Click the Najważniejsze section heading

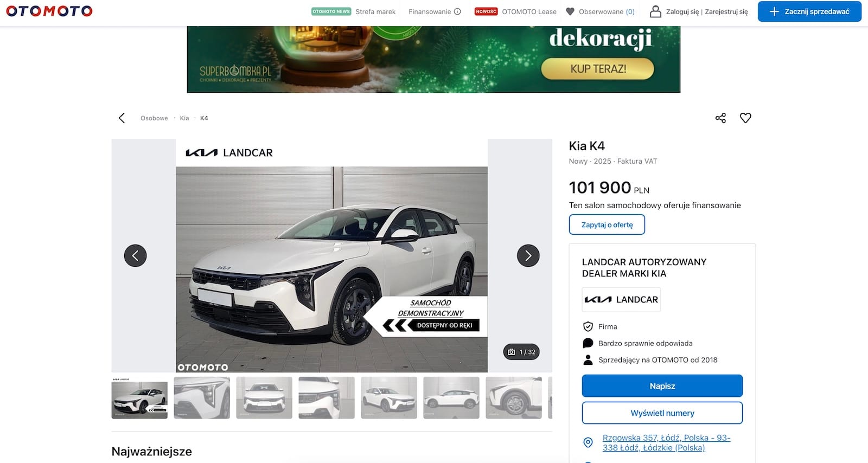pyautogui.click(x=151, y=452)
